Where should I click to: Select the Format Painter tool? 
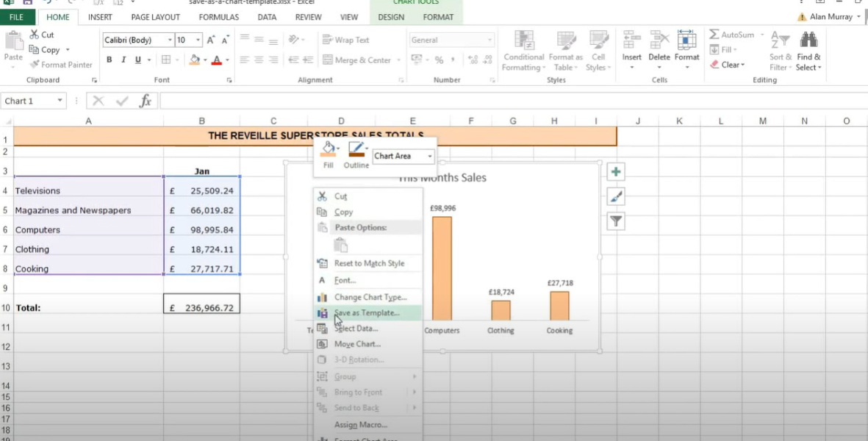click(61, 65)
